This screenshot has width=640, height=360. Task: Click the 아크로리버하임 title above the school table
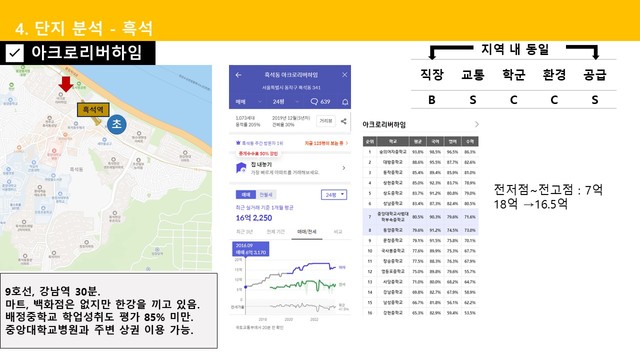384,124
